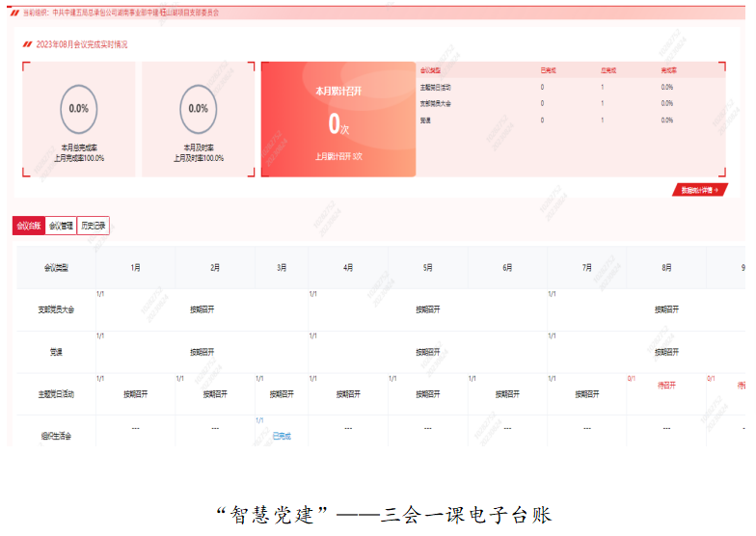Click 0.0% completion rate for 党课 summary row
The image size is (756, 536).
click(x=667, y=120)
